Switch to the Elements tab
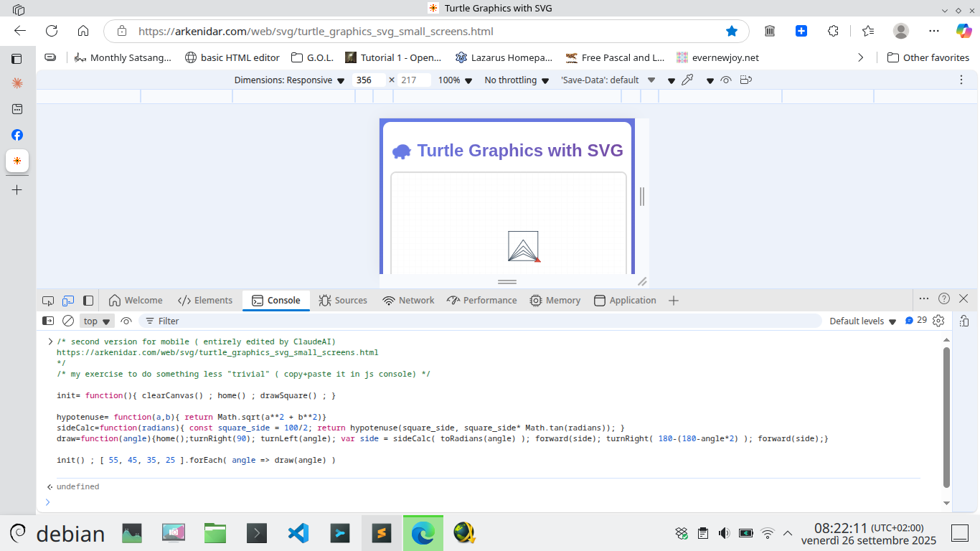Screen dimensions: 980x551 click(205, 301)
